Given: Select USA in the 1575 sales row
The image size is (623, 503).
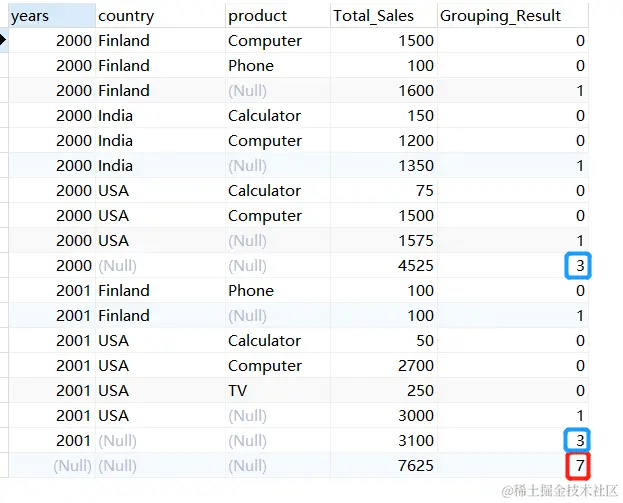Looking at the screenshot, I should pos(161,241).
